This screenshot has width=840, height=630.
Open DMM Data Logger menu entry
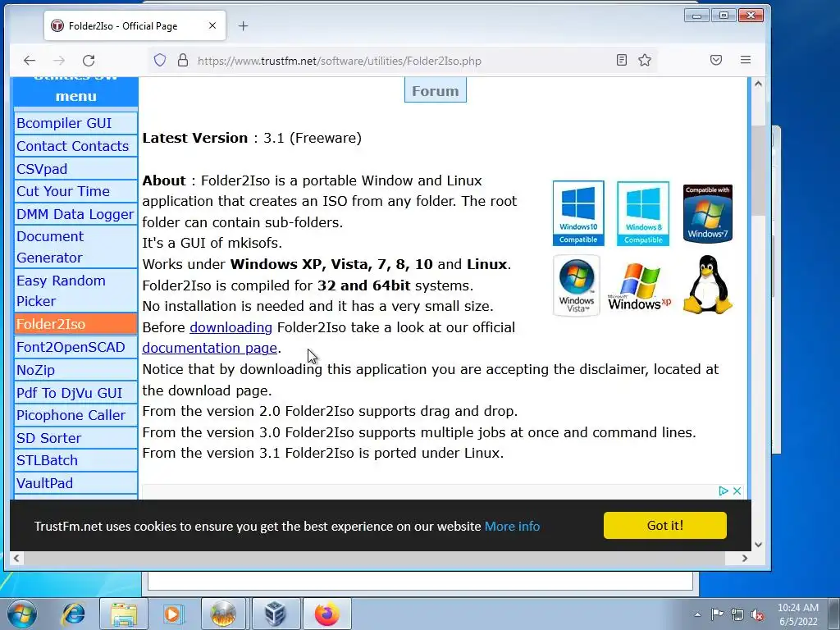pos(75,214)
